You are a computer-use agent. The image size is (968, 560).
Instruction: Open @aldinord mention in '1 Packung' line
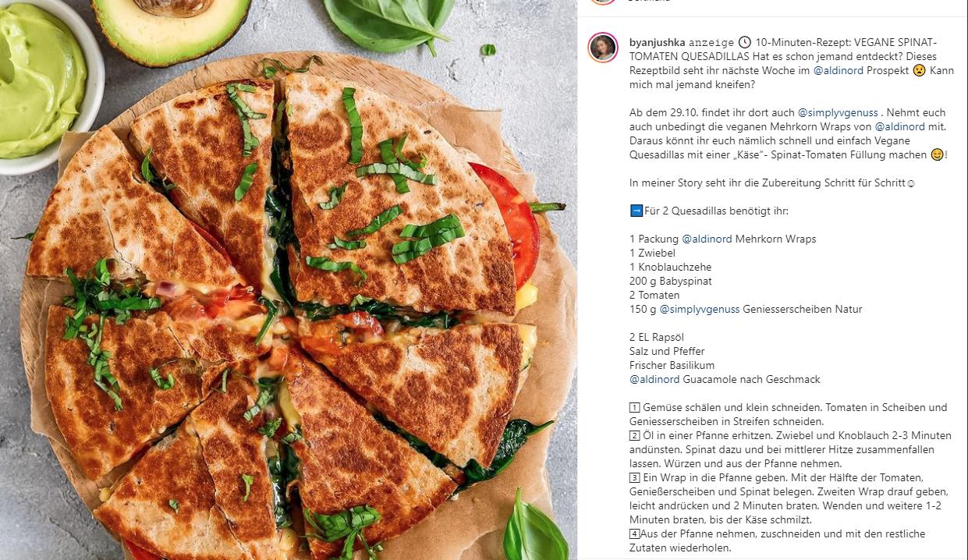point(707,239)
